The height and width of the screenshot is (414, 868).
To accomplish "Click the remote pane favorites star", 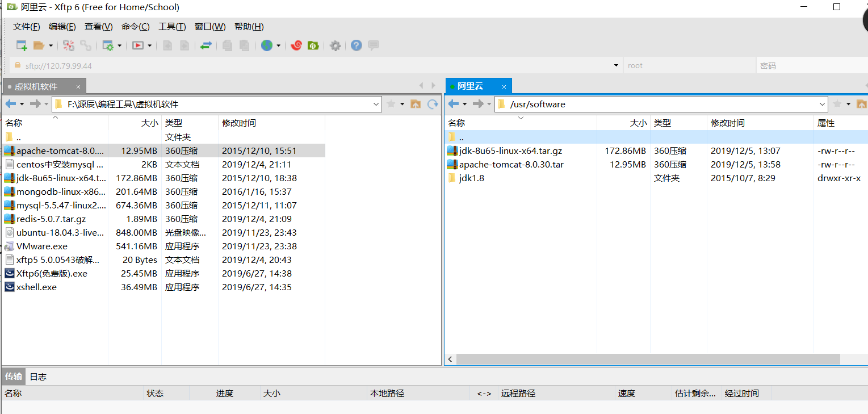I will click(837, 104).
